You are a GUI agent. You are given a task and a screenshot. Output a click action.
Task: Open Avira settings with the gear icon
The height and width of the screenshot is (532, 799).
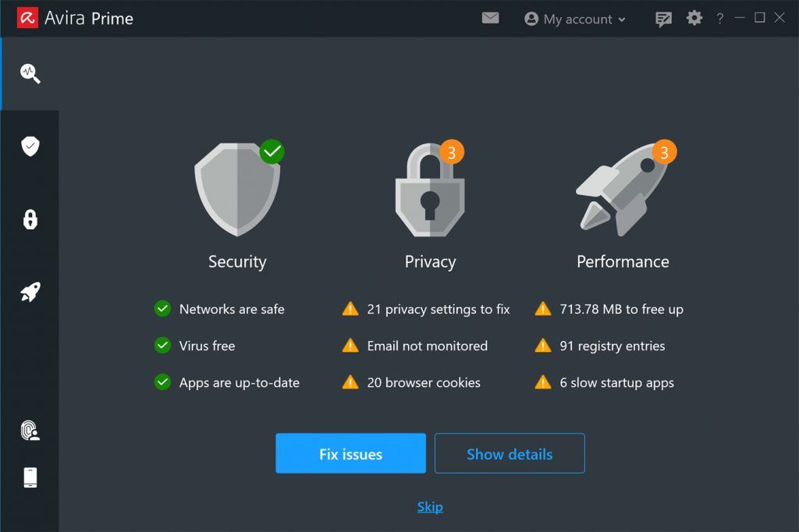coord(694,18)
